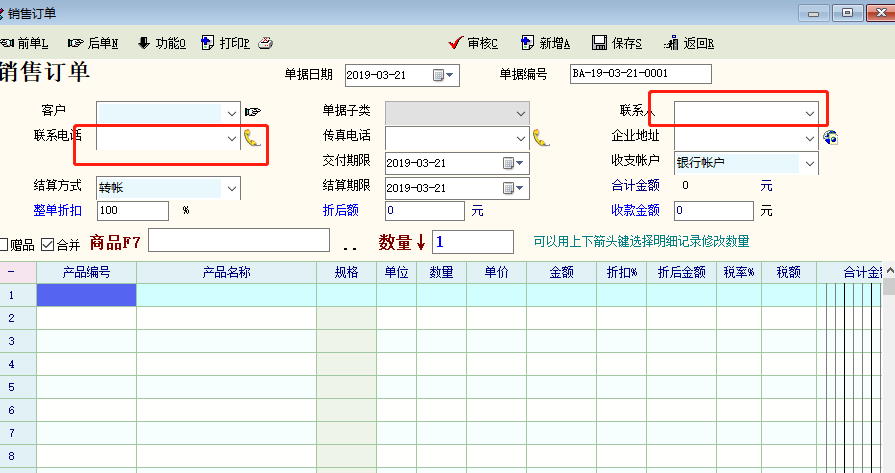The image size is (895, 473).
Task: Save the order using 保存 icon
Action: click(x=617, y=43)
